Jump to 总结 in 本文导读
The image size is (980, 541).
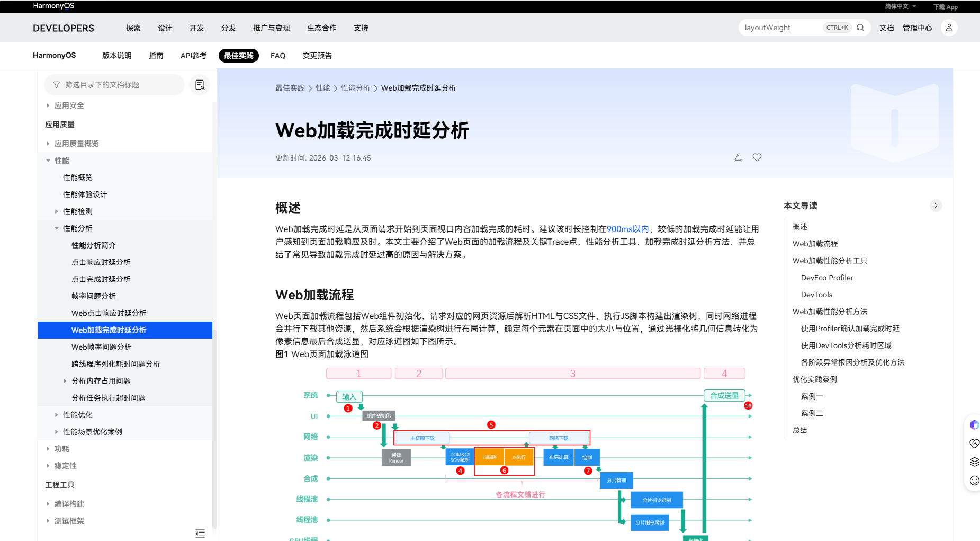(x=800, y=430)
